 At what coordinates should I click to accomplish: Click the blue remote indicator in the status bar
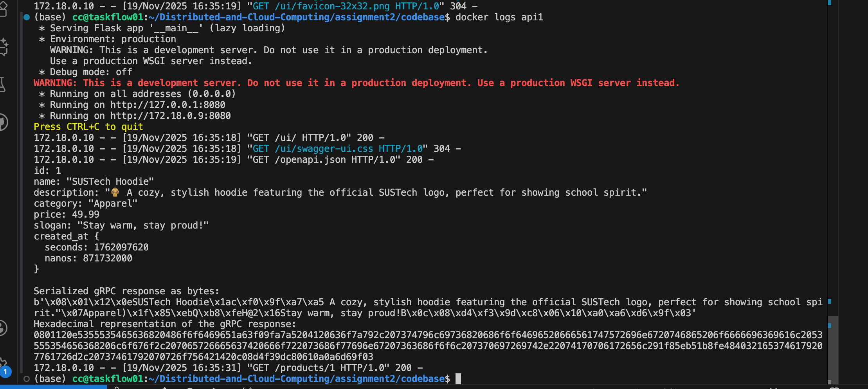coord(53,387)
